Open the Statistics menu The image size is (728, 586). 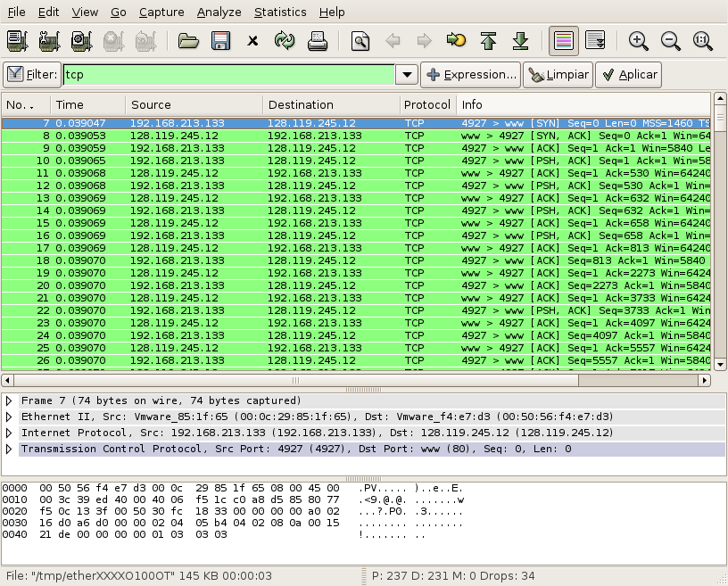[x=280, y=12]
